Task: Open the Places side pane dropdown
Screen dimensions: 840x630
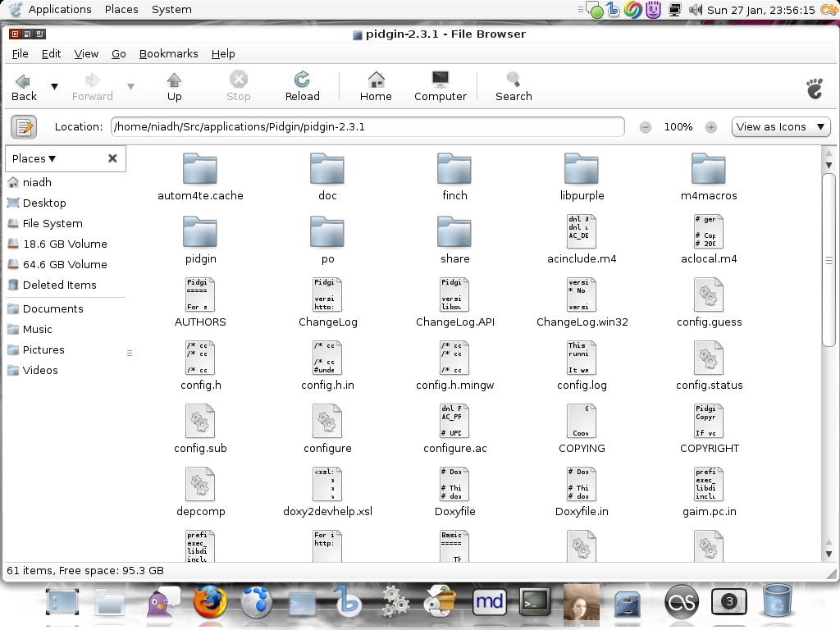Action: click(34, 158)
